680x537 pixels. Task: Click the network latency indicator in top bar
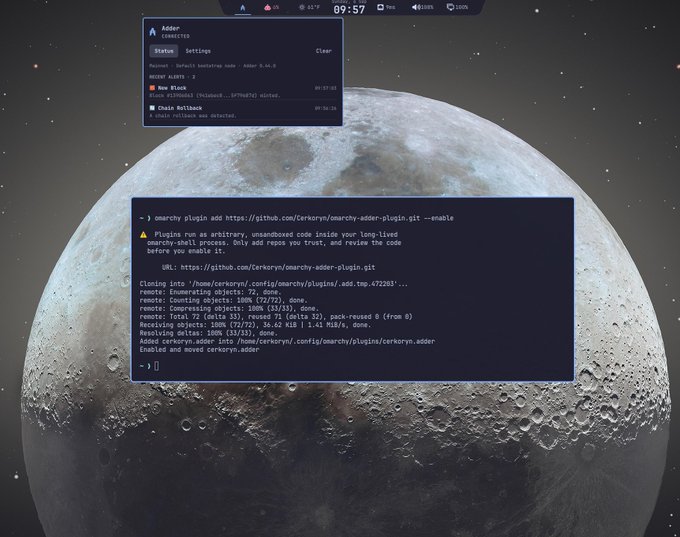386,7
